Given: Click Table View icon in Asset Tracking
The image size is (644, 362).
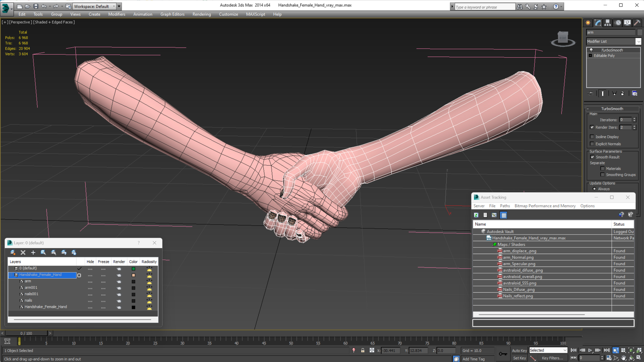Looking at the screenshot, I should pos(504,215).
